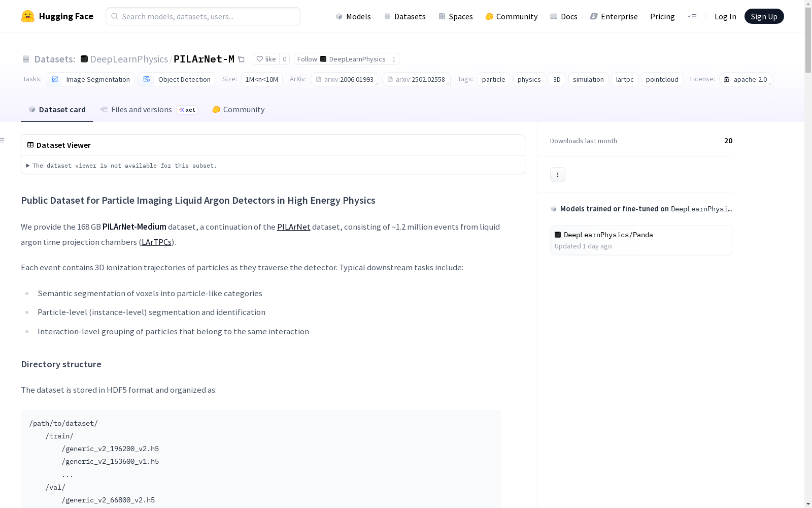Go to Spaces in the top navigation
The height and width of the screenshot is (508, 812).
[x=456, y=16]
